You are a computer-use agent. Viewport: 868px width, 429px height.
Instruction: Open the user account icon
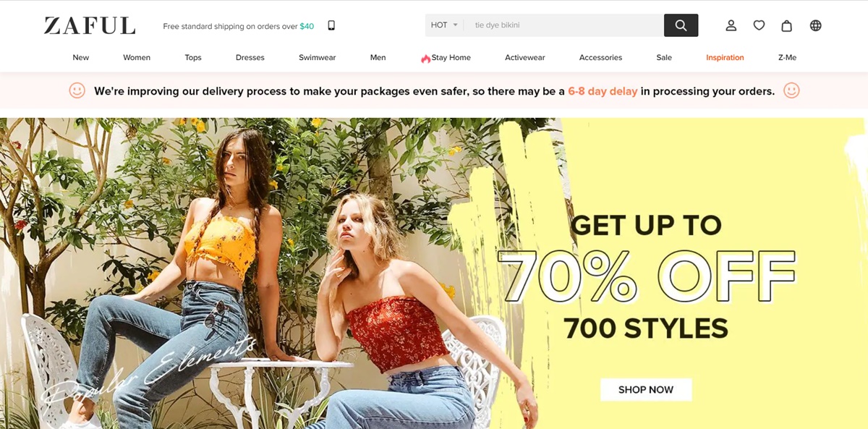(731, 25)
